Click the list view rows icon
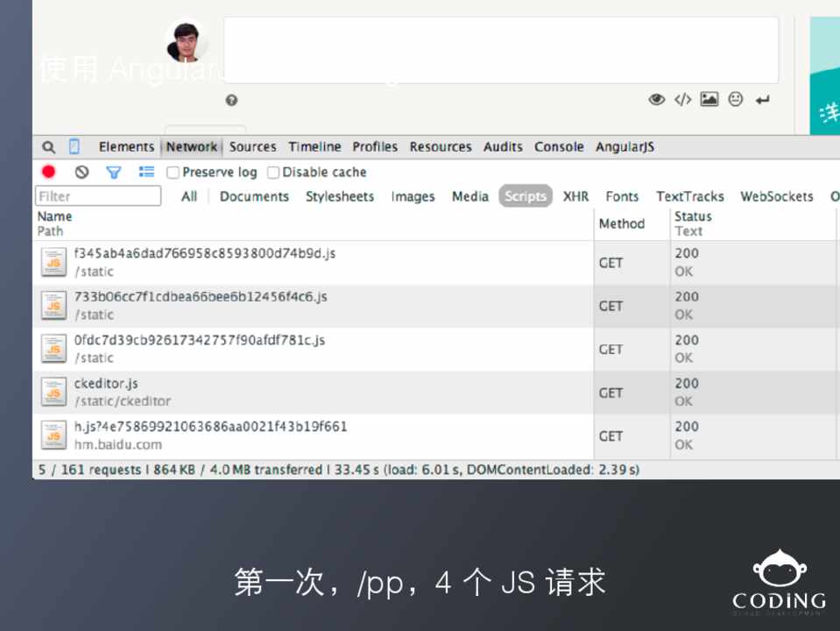This screenshot has width=840, height=631. tap(146, 172)
